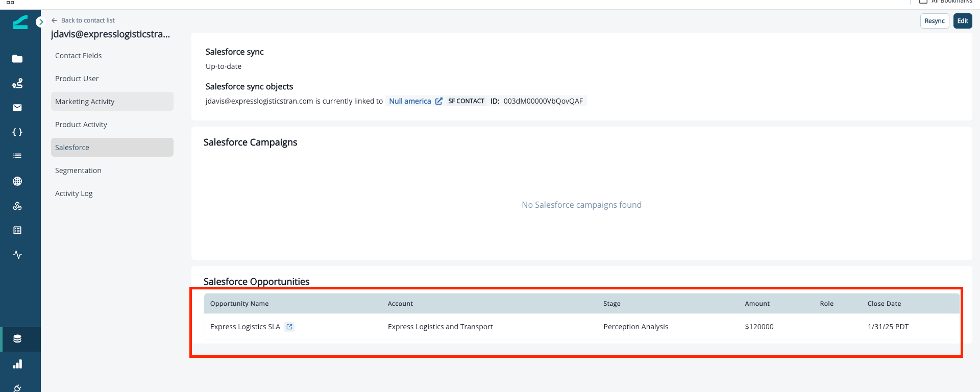Open external link for Express Logistics SLA
Image resolution: width=980 pixels, height=392 pixels.
point(289,327)
